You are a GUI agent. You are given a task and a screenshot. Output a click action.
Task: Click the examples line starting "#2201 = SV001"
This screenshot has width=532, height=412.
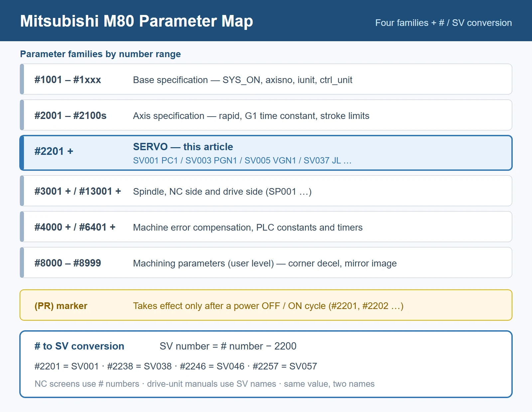[x=176, y=366]
